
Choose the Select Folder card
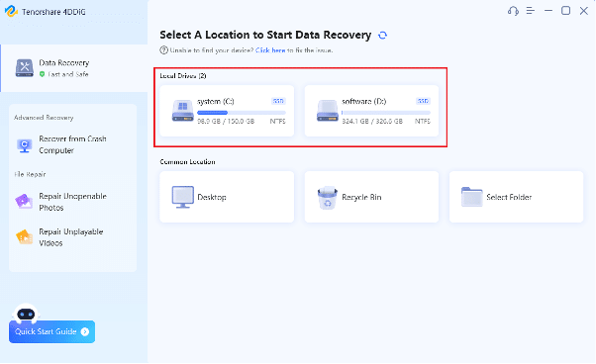(x=516, y=197)
